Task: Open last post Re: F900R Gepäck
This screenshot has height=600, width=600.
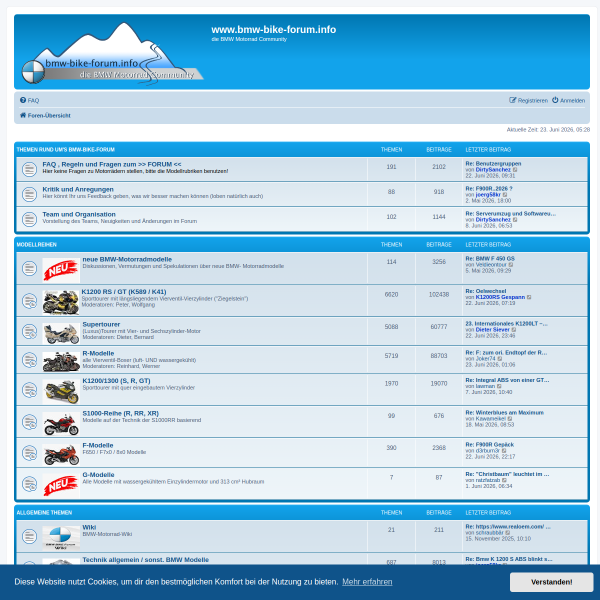Action: tap(489, 445)
